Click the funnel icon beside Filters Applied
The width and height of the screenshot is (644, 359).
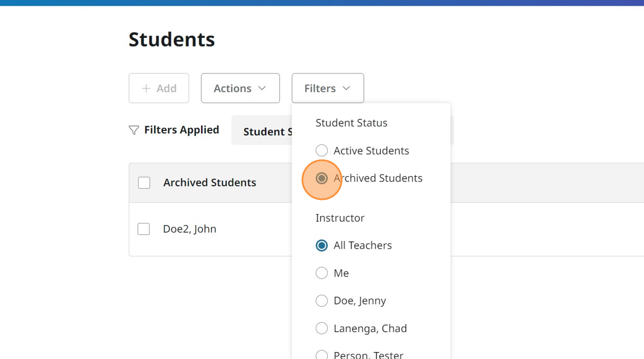coord(134,130)
